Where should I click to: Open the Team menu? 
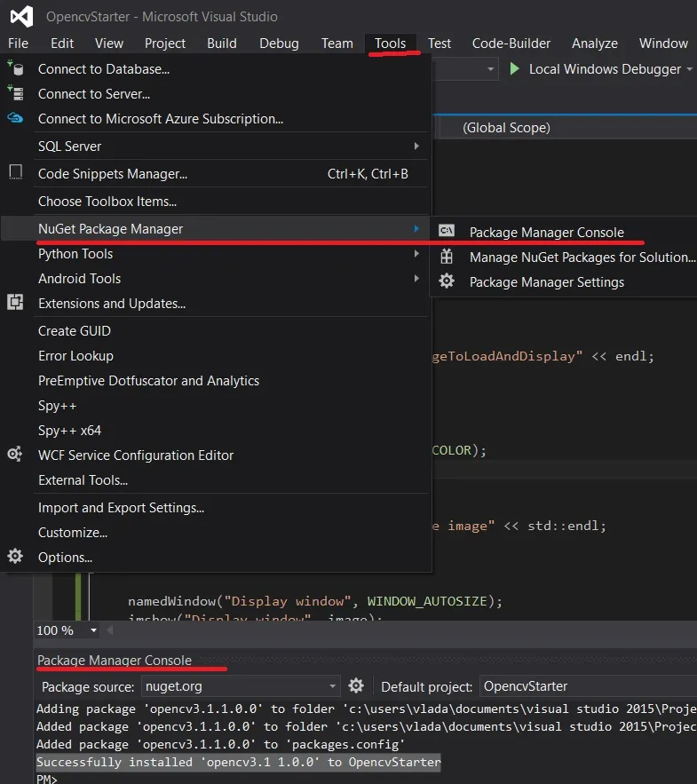tap(337, 44)
